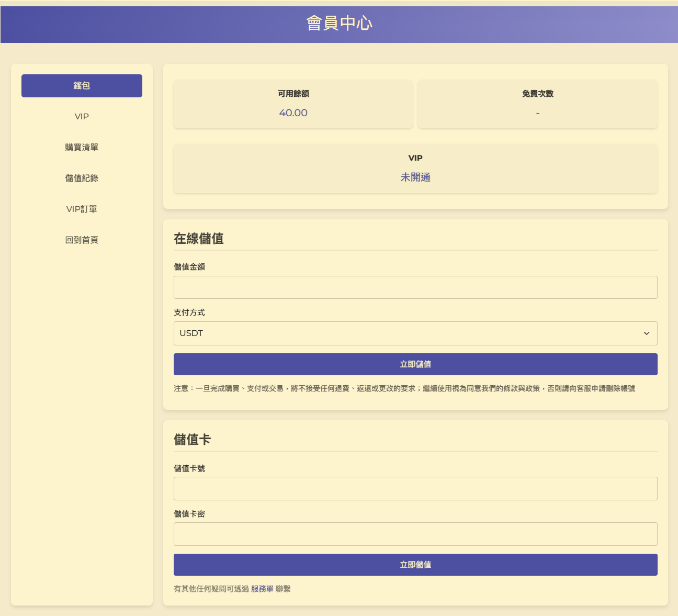The image size is (678, 616).
Task: Click the VIP status 未開通
Action: click(415, 177)
